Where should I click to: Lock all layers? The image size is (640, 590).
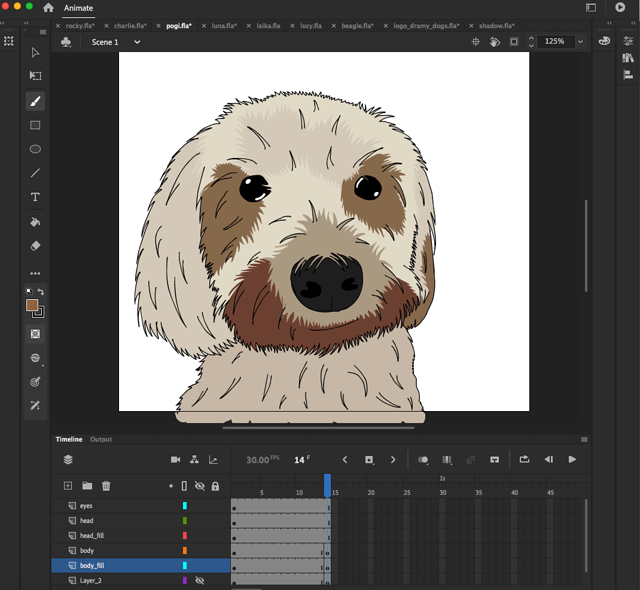[215, 486]
